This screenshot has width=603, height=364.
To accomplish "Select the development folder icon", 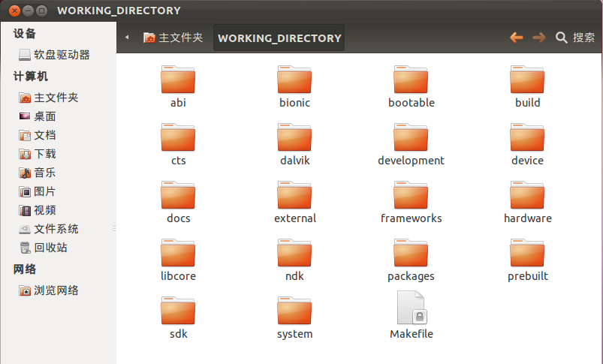I will [x=411, y=137].
